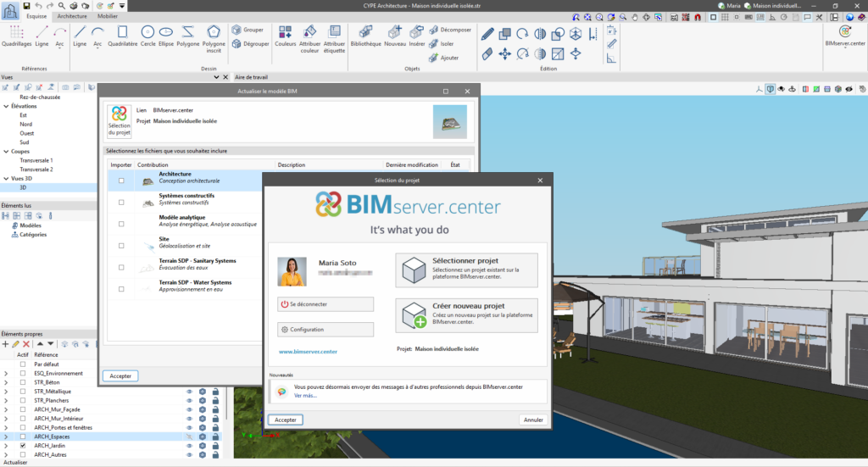Open the www.bimserver.center link

(308, 352)
